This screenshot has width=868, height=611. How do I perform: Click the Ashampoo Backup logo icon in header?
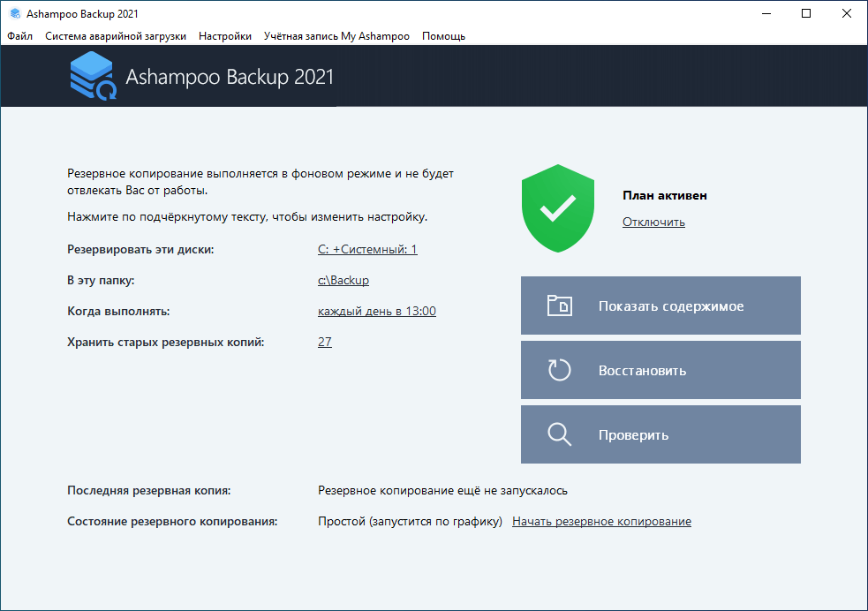click(x=93, y=77)
